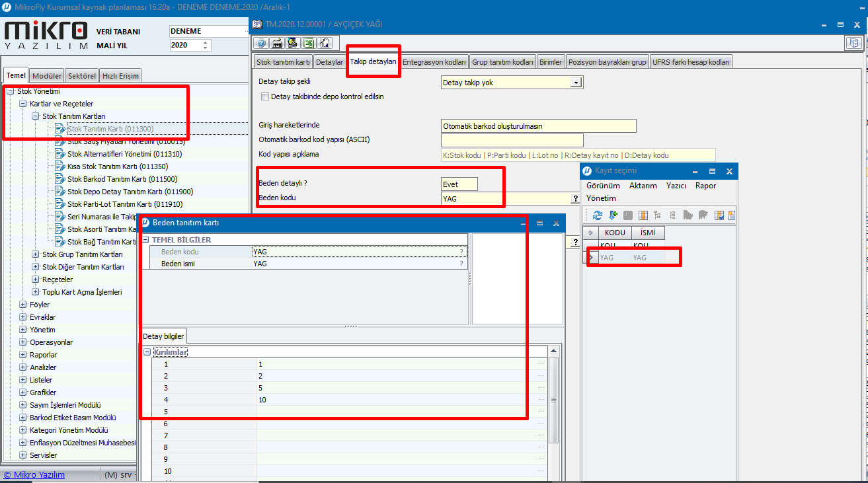This screenshot has height=483, width=868.
Task: Collapse Stok Tanıtım Kartları node
Action: click(x=36, y=116)
